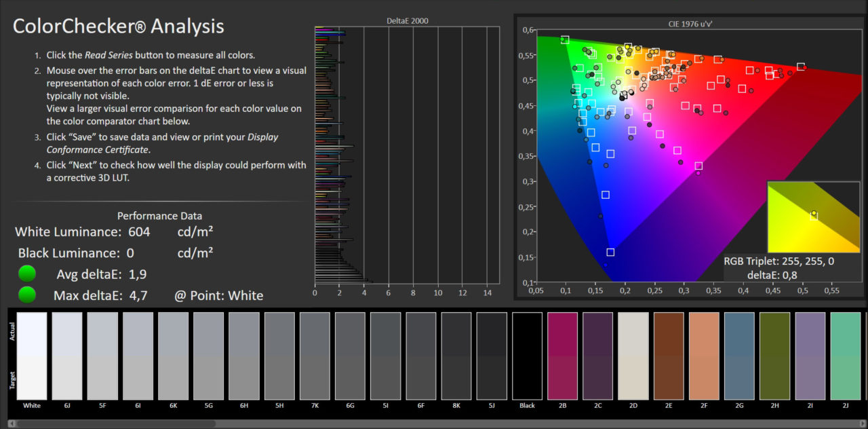Choose the 2B magenta swatch

coord(562,356)
